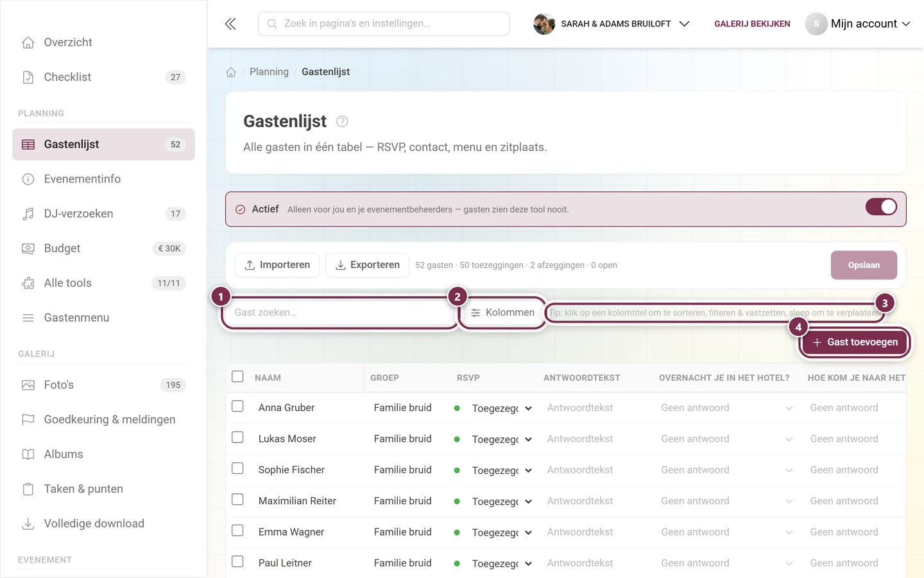The width and height of the screenshot is (924, 578).
Task: Click the Volledige download arrow icon
Action: [28, 524]
